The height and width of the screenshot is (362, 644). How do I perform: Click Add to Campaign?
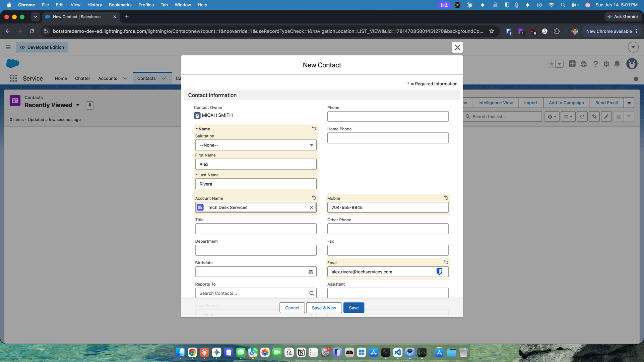click(566, 103)
